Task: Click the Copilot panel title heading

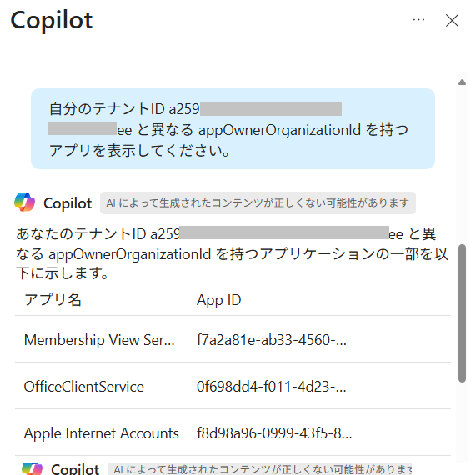Action: click(52, 20)
